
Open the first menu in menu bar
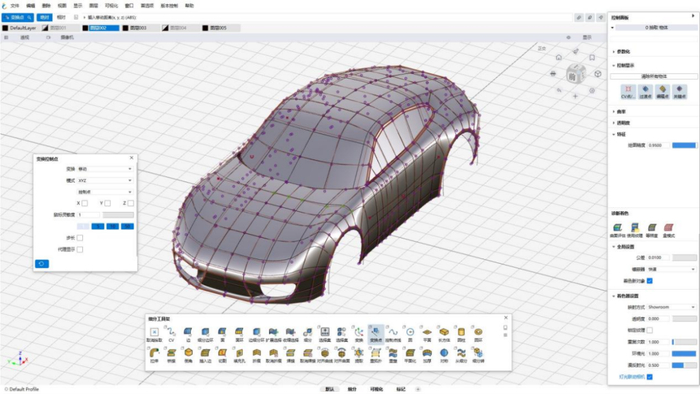point(15,6)
